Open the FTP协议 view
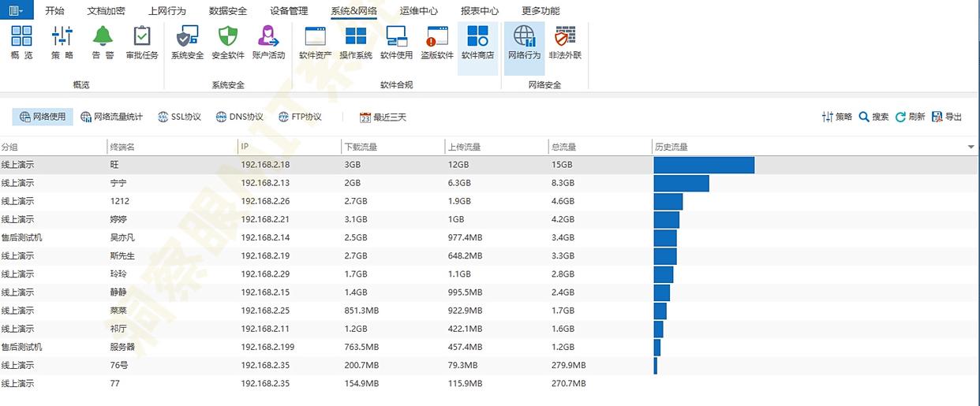Viewport: 980px width, 406px height. pyautogui.click(x=300, y=117)
